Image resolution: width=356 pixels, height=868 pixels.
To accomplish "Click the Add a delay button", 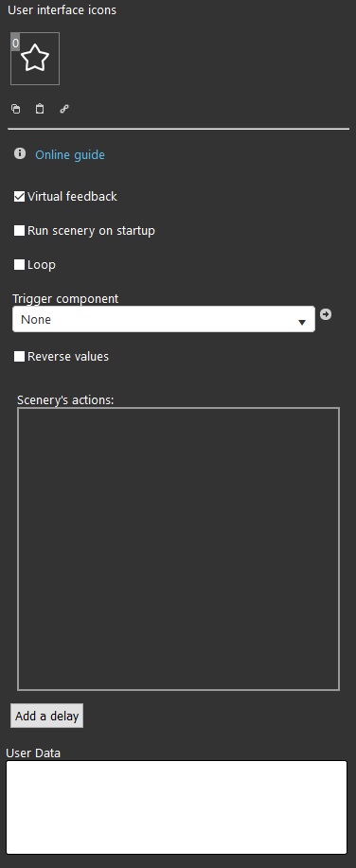I will click(47, 716).
